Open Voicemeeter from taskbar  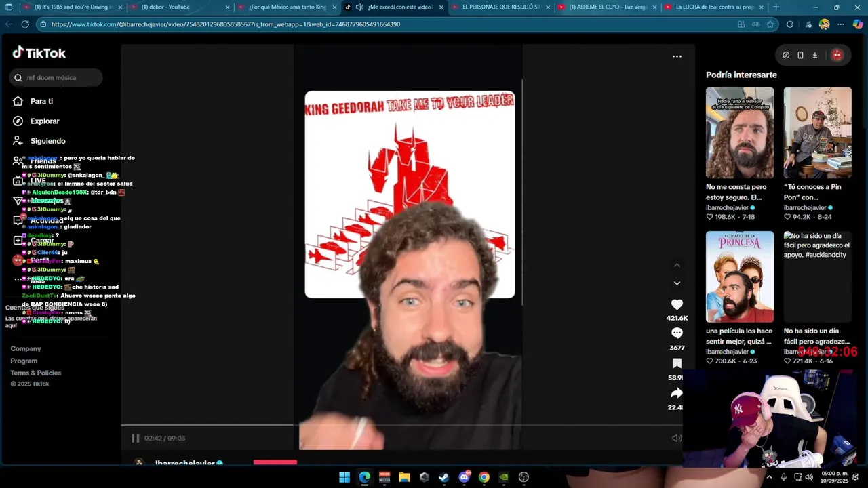(x=384, y=477)
